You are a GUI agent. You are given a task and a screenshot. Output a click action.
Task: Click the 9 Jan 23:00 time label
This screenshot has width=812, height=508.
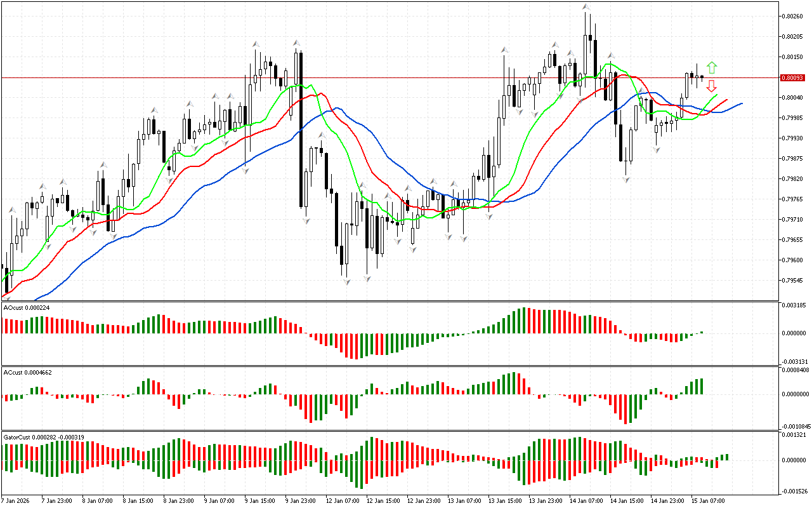pyautogui.click(x=300, y=501)
